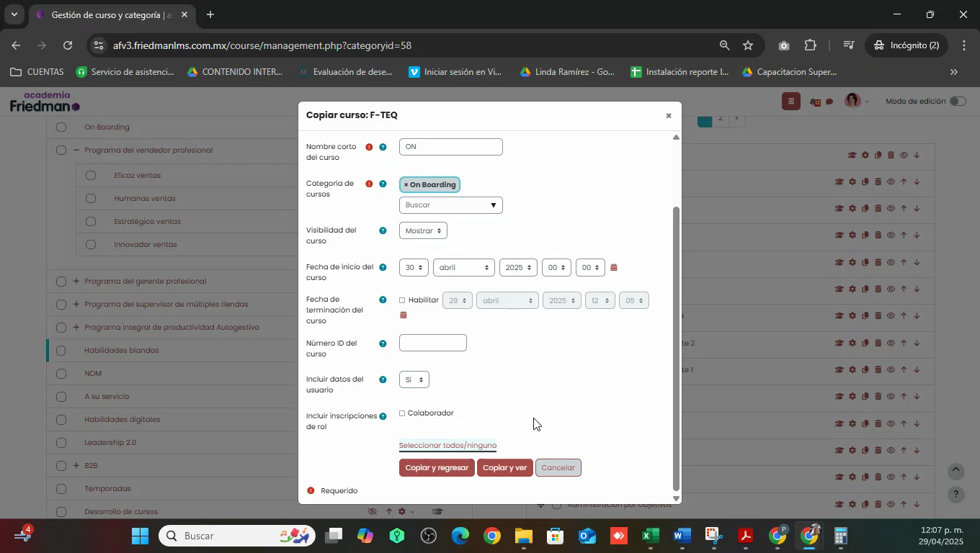Open the messages chat bubble icon

829,102
